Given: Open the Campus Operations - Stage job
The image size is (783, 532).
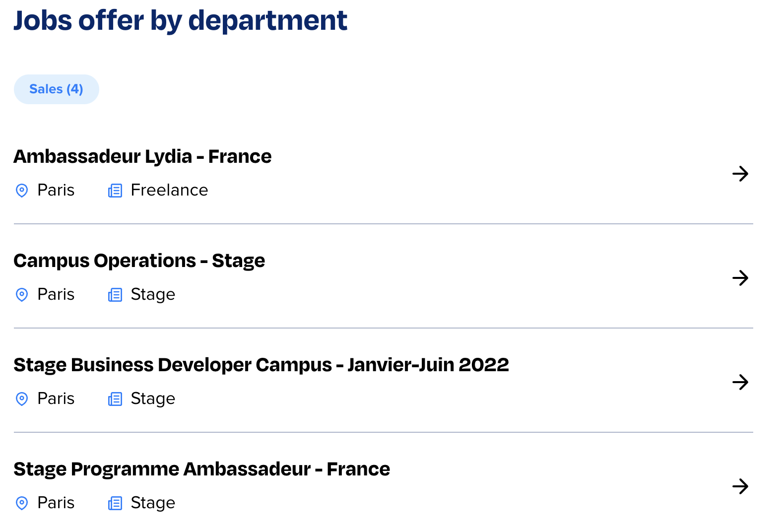Looking at the screenshot, I should click(x=139, y=261).
